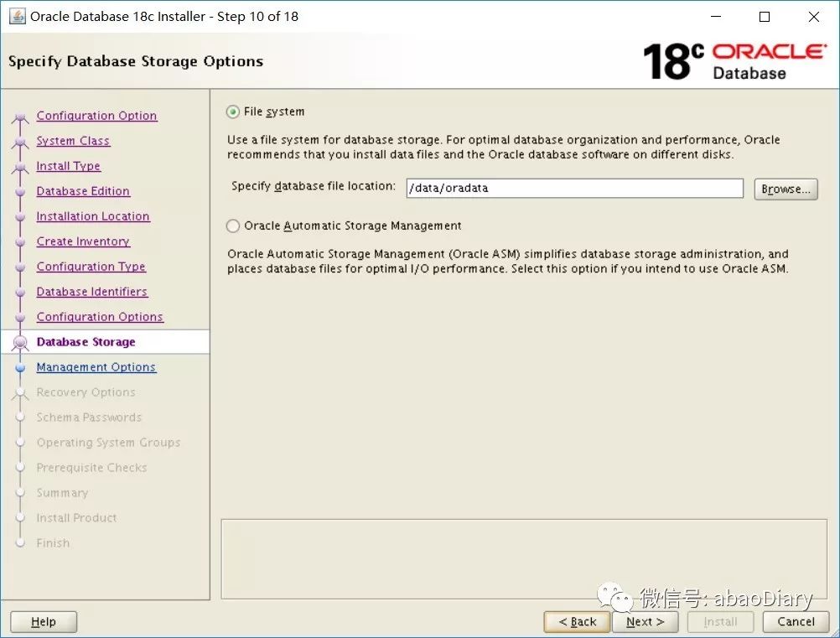Click the Specify Database Storage Options heading
Image resolution: width=840 pixels, height=638 pixels.
(136, 61)
